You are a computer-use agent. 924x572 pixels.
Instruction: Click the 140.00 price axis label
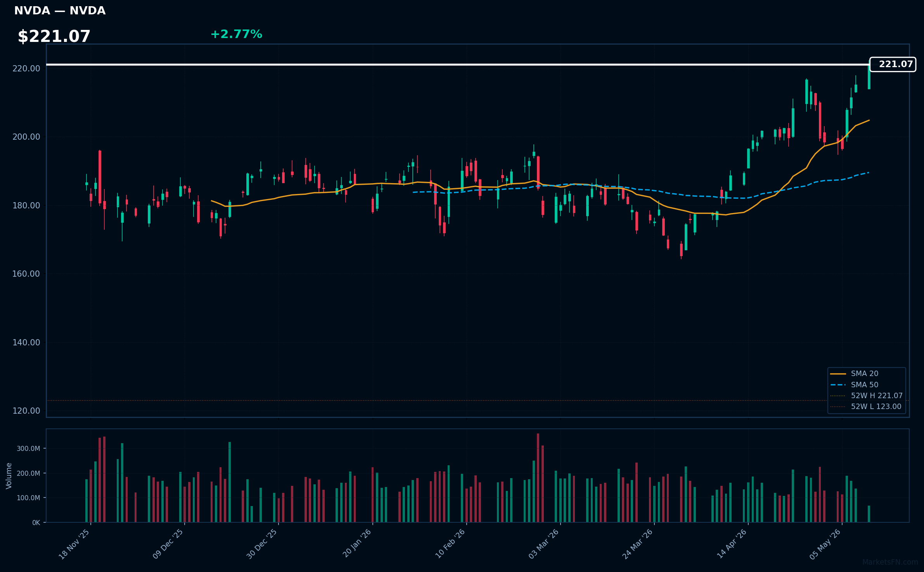[26, 343]
